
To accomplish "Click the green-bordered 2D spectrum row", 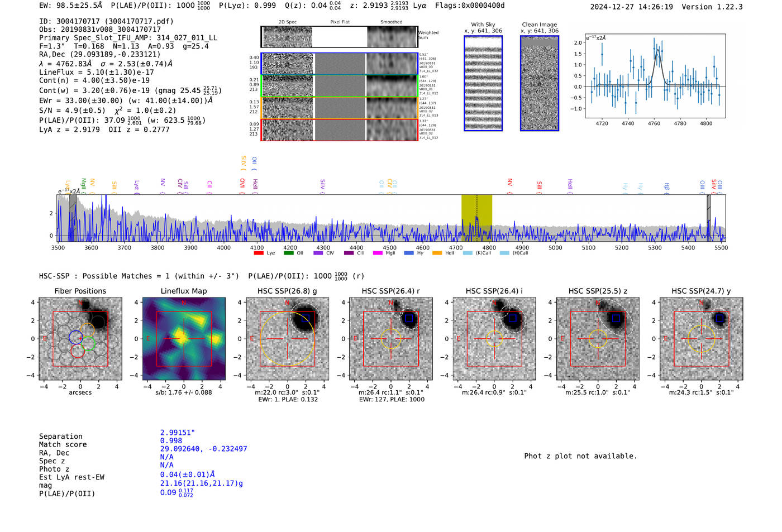I will 339,85.
